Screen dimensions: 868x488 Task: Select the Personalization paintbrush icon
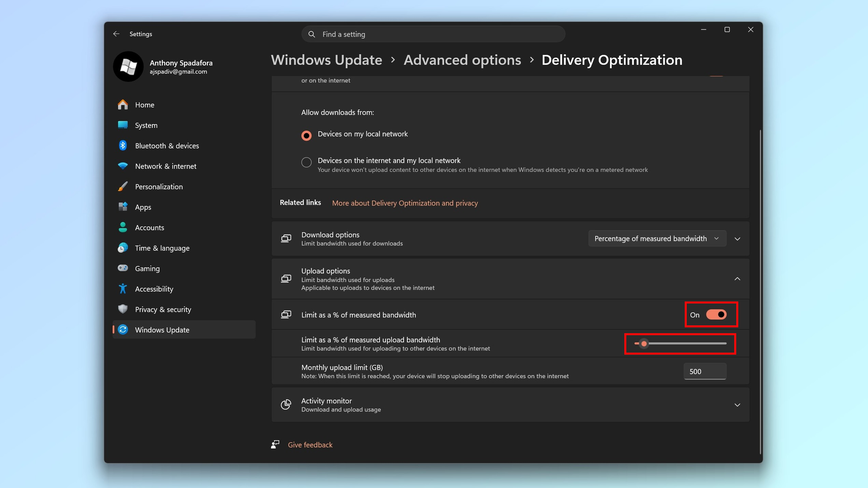click(123, 187)
